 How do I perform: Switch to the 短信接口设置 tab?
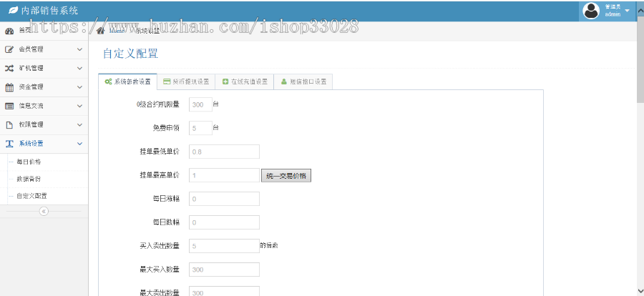tap(303, 82)
